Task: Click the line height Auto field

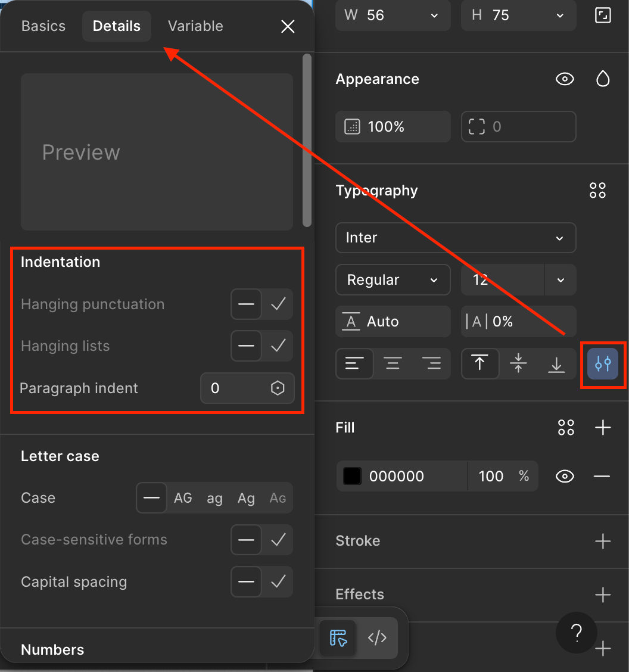Action: 393,322
